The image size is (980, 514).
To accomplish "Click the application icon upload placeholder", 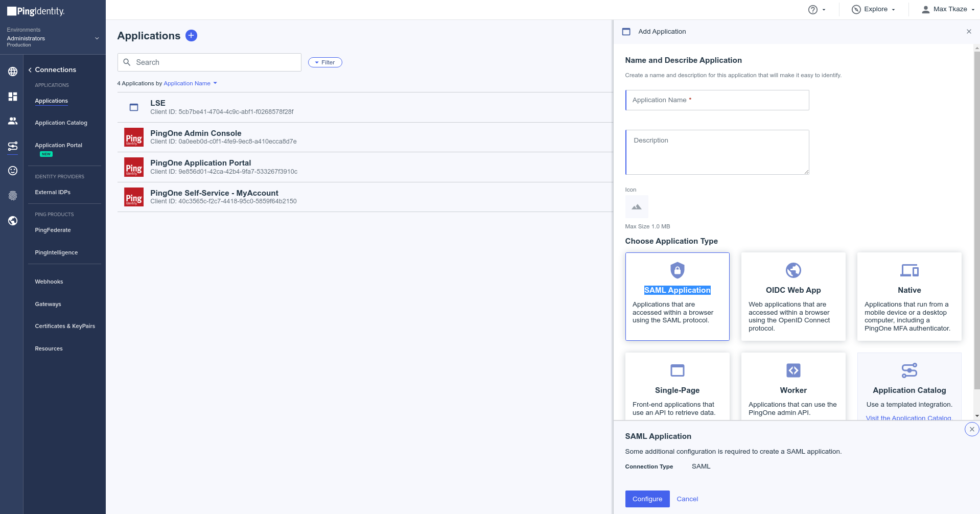I will point(636,207).
